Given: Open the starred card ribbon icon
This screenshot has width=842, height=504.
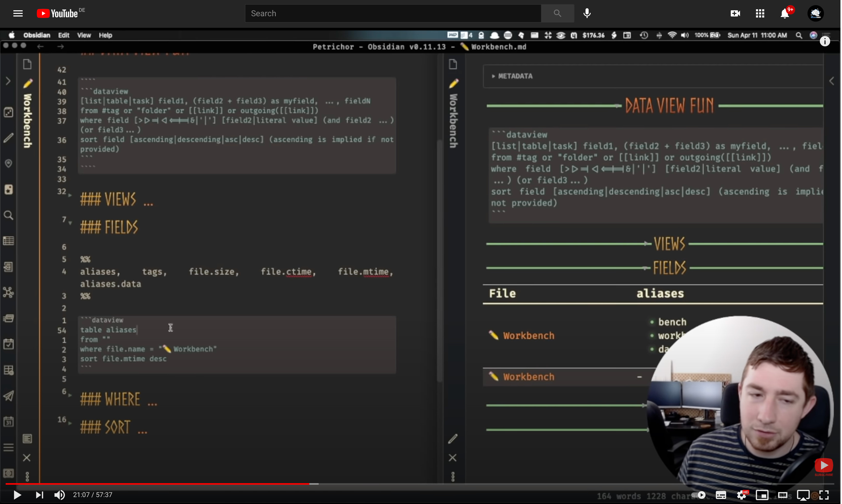Looking at the screenshot, I should pyautogui.click(x=8, y=189).
